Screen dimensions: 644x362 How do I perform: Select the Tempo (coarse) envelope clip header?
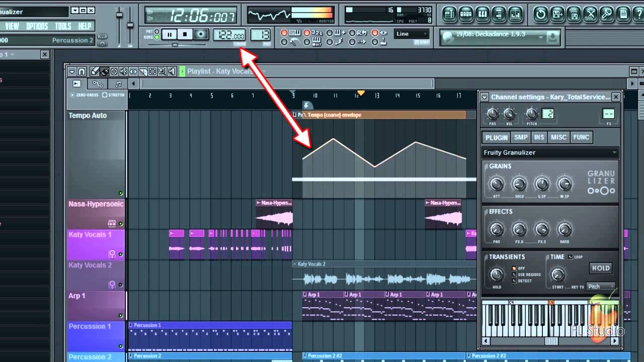click(x=384, y=115)
